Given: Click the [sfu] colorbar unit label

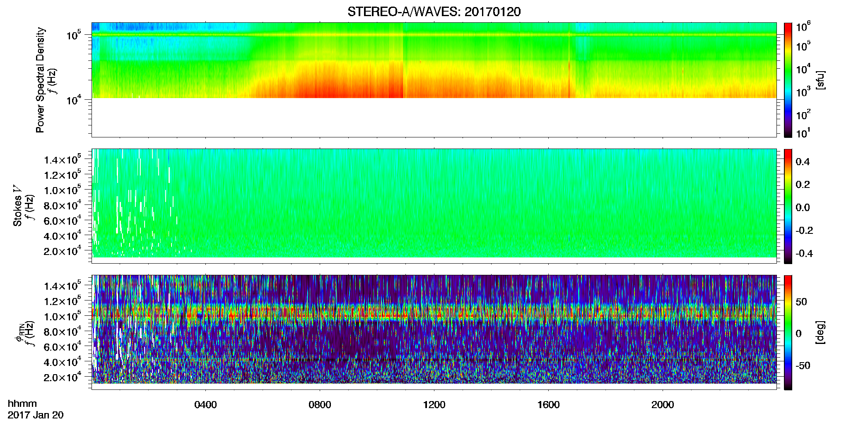Looking at the screenshot, I should pos(820,80).
